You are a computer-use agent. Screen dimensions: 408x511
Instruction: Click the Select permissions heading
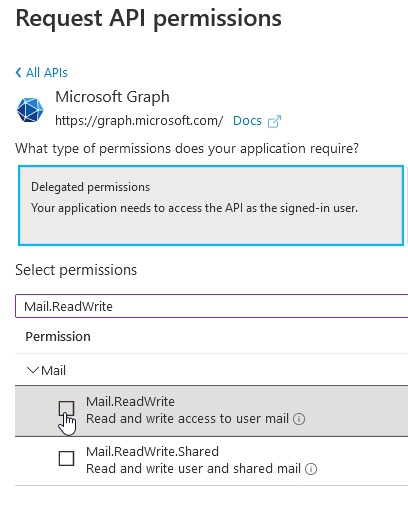pyautogui.click(x=76, y=270)
